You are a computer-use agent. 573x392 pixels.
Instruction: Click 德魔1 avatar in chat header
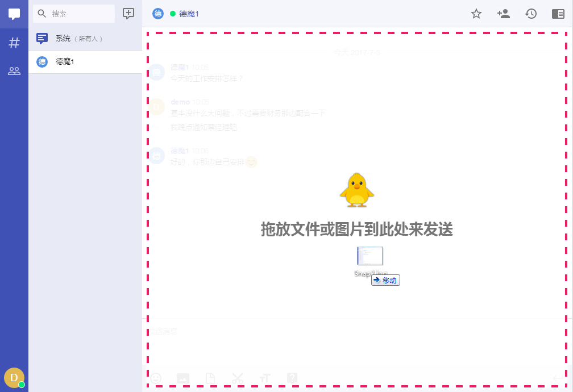[x=158, y=13]
